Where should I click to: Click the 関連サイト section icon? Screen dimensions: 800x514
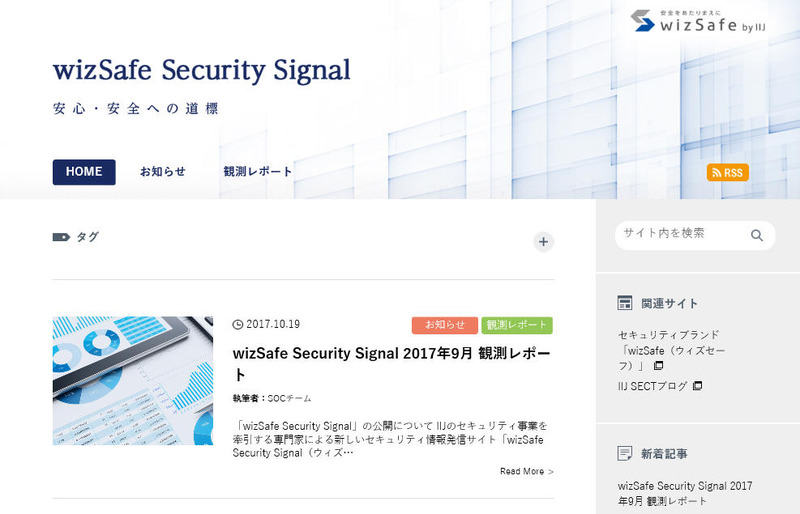(625, 303)
